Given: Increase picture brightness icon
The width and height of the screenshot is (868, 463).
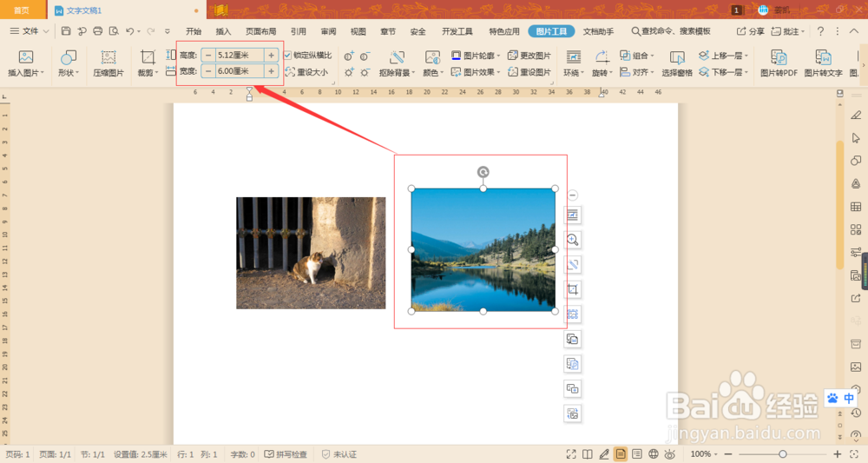Looking at the screenshot, I should [x=349, y=72].
